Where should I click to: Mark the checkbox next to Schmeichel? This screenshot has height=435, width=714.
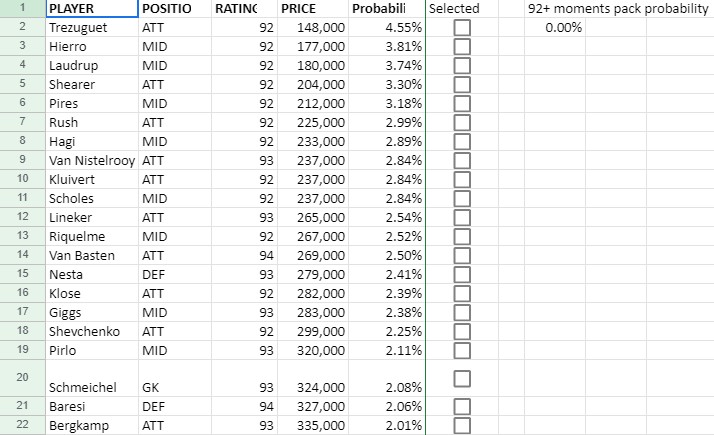pos(462,377)
